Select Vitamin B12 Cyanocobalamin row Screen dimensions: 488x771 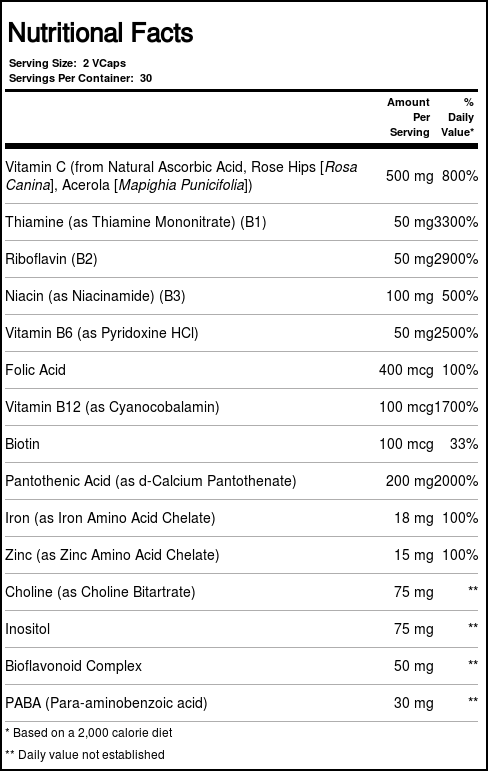click(241, 407)
